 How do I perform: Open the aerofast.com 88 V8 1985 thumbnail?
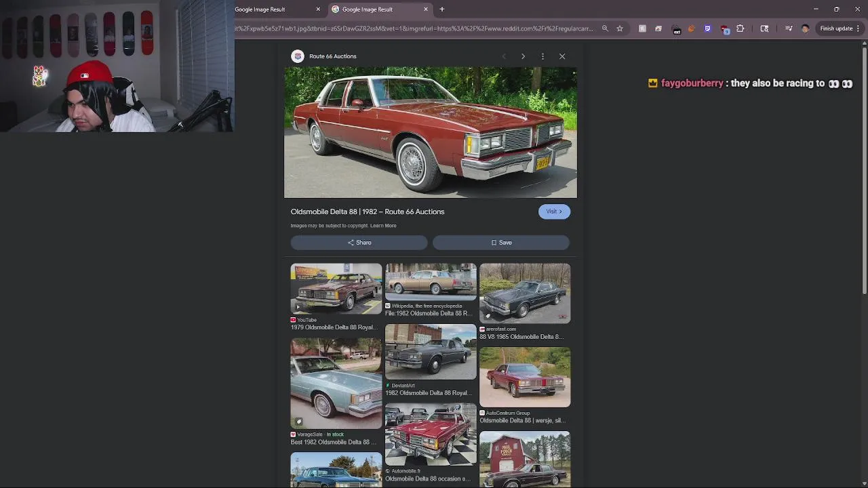tap(525, 293)
